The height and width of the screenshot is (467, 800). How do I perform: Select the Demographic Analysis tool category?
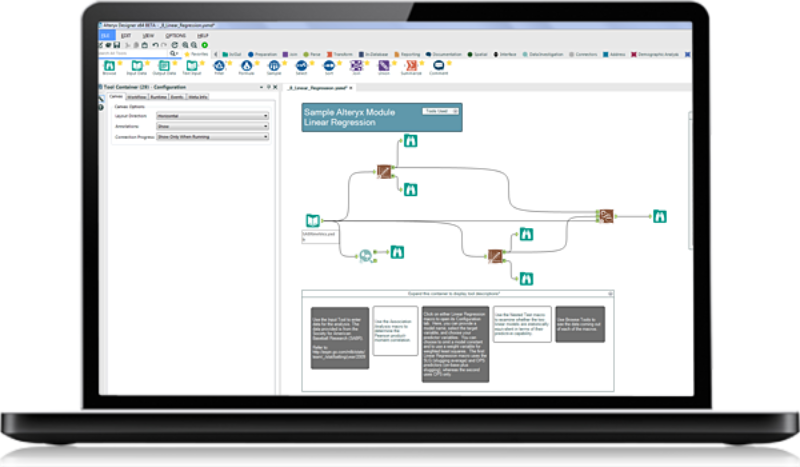coord(655,54)
